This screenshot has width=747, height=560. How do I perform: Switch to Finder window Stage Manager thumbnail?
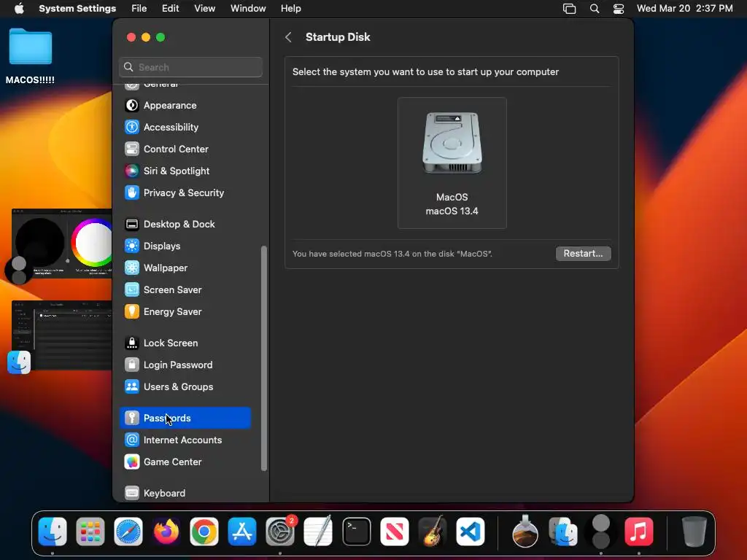(62, 335)
